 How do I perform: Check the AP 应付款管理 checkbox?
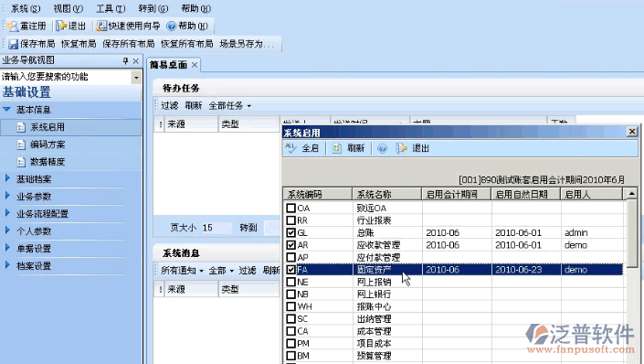290,258
